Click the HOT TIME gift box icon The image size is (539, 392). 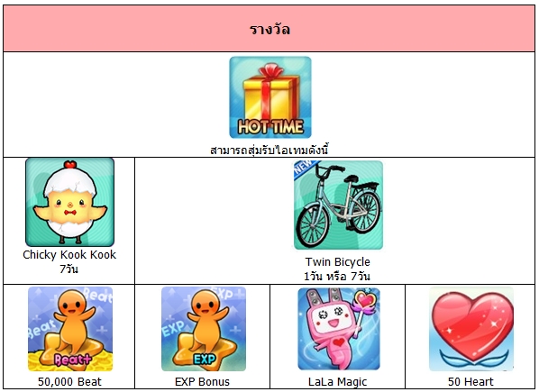[x=270, y=97]
